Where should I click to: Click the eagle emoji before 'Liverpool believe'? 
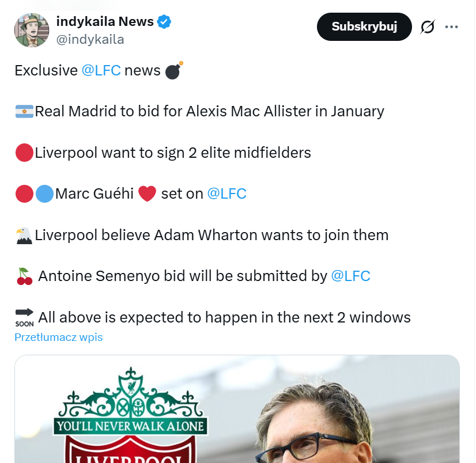[24, 236]
